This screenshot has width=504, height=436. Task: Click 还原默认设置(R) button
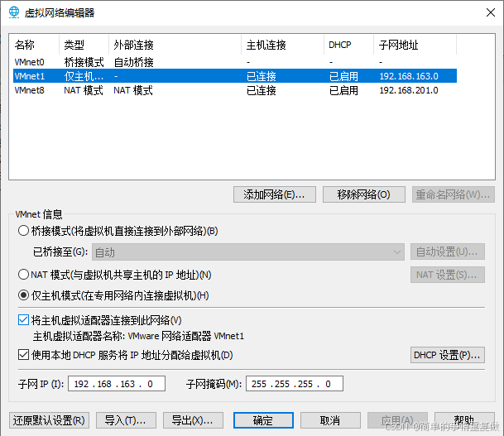[x=49, y=420]
